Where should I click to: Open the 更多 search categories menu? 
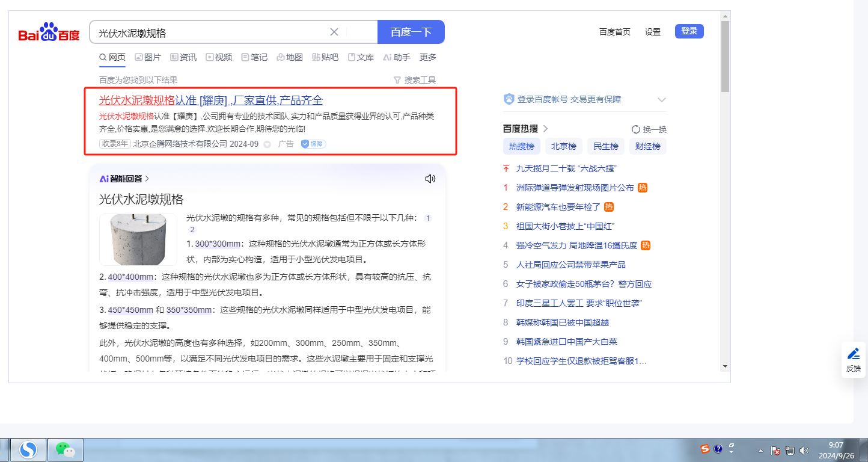click(427, 57)
